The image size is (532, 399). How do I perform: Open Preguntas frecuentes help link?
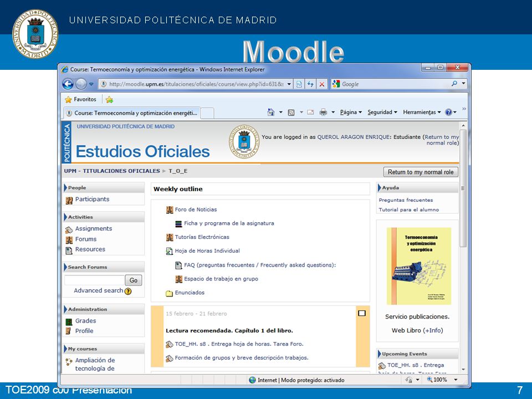point(406,200)
